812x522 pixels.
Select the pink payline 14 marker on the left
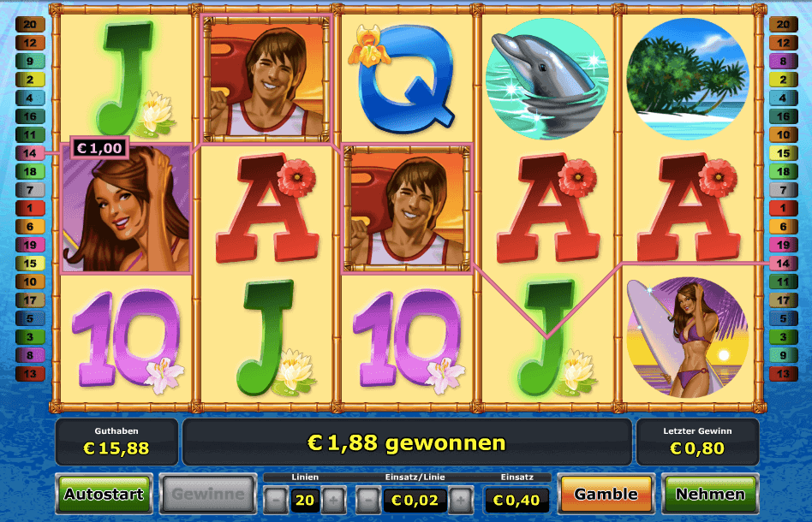pyautogui.click(x=30, y=153)
